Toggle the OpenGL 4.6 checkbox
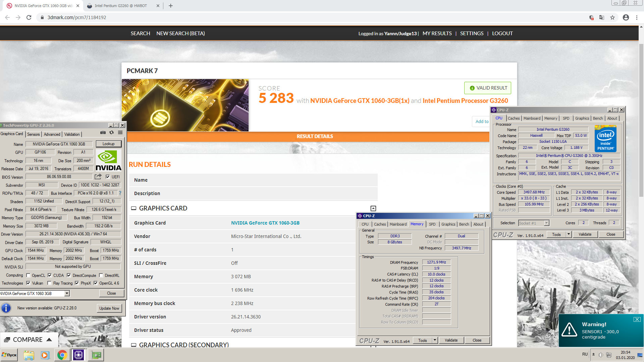Screen dimensions: 644x362 point(96,283)
